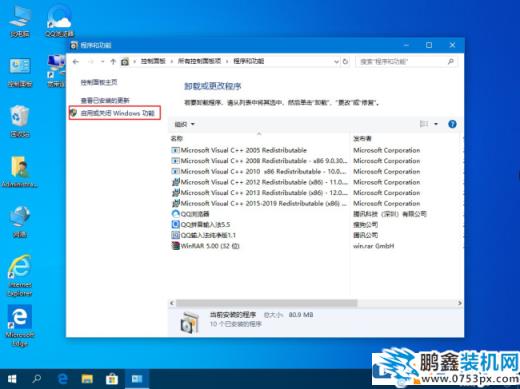
Task: Open the Control Panel desktop icon
Action: [x=20, y=72]
